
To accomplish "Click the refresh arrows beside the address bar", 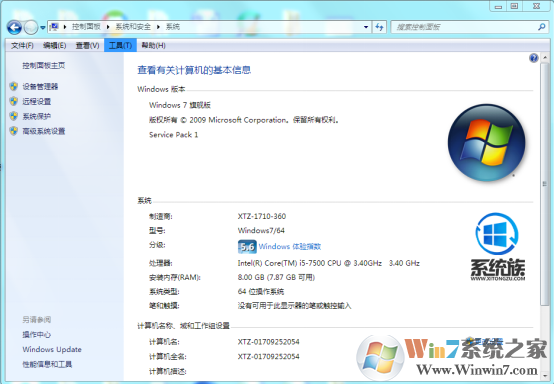I will [379, 27].
